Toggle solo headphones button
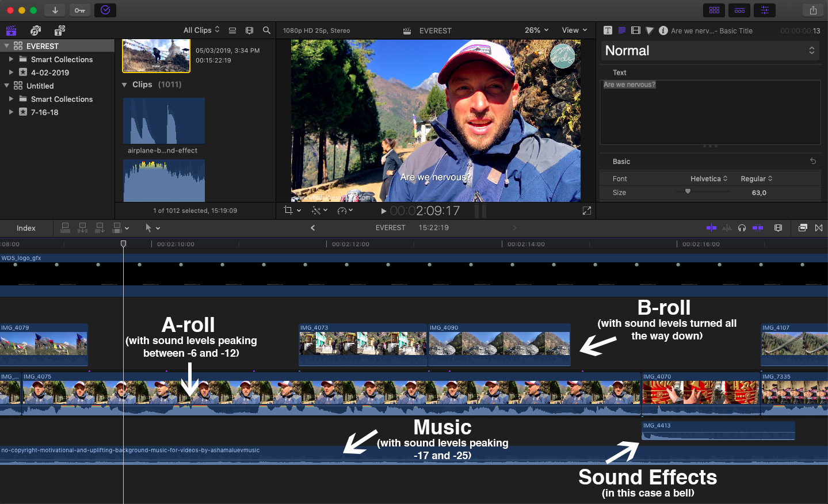Image resolution: width=828 pixels, height=504 pixels. [742, 228]
